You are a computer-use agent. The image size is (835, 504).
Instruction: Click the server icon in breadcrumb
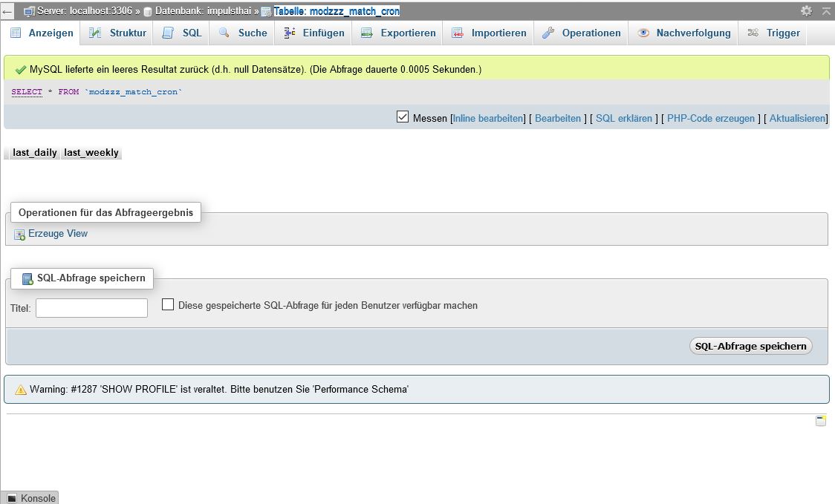tap(30, 12)
